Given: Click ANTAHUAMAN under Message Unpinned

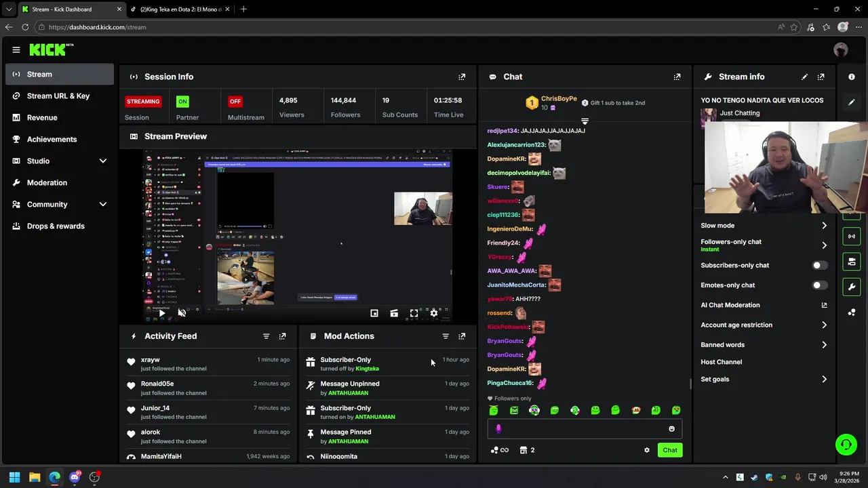Looking at the screenshot, I should tap(349, 393).
